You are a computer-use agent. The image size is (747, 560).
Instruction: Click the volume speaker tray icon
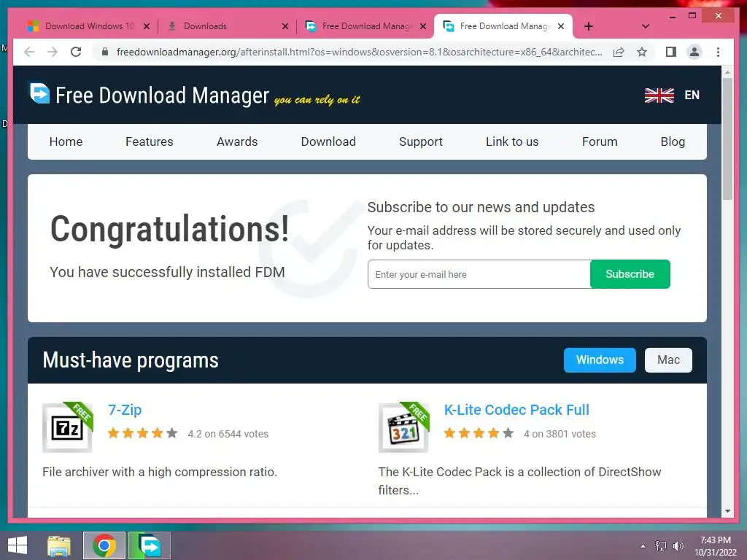click(678, 546)
